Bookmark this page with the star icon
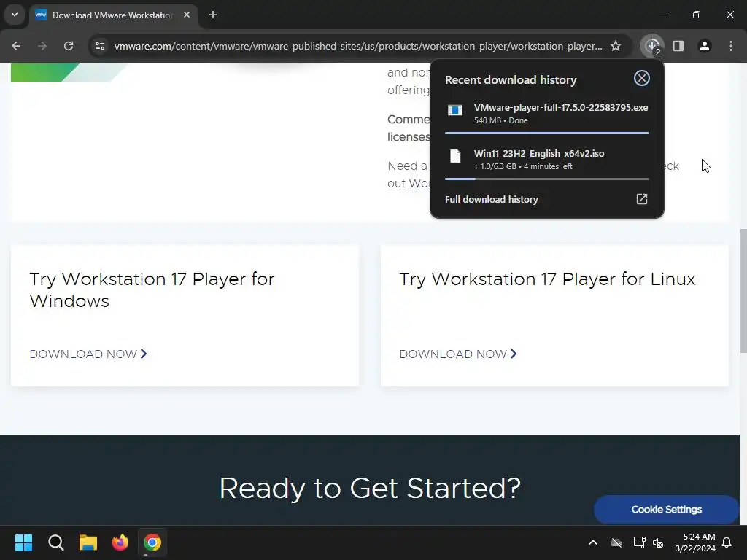The image size is (747, 560). (616, 46)
